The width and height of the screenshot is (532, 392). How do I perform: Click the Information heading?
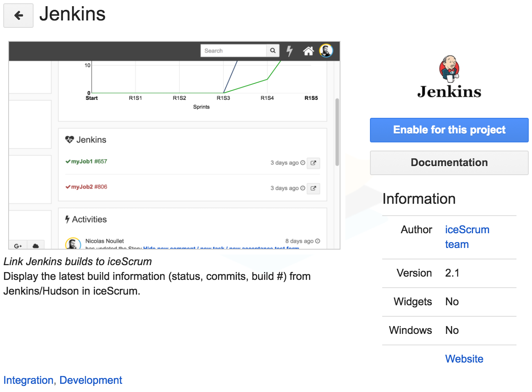(x=419, y=199)
